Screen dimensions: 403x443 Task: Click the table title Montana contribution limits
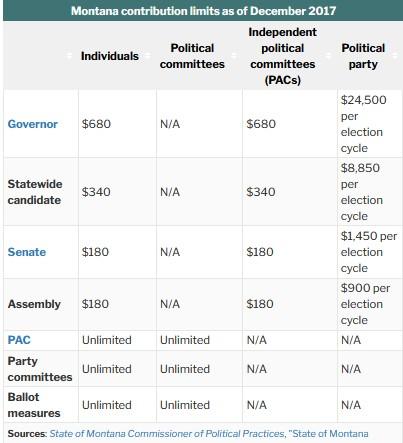pos(203,11)
